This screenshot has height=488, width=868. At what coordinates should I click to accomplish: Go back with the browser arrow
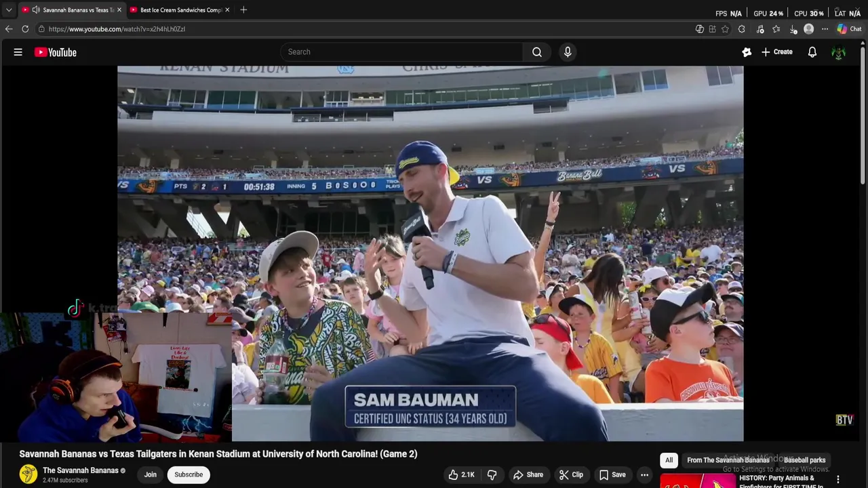[9, 29]
